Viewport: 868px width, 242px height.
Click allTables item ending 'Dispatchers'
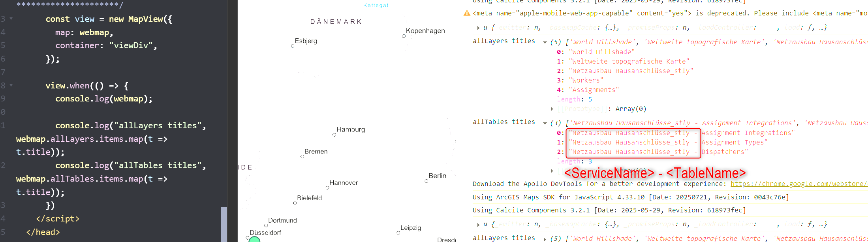click(658, 152)
